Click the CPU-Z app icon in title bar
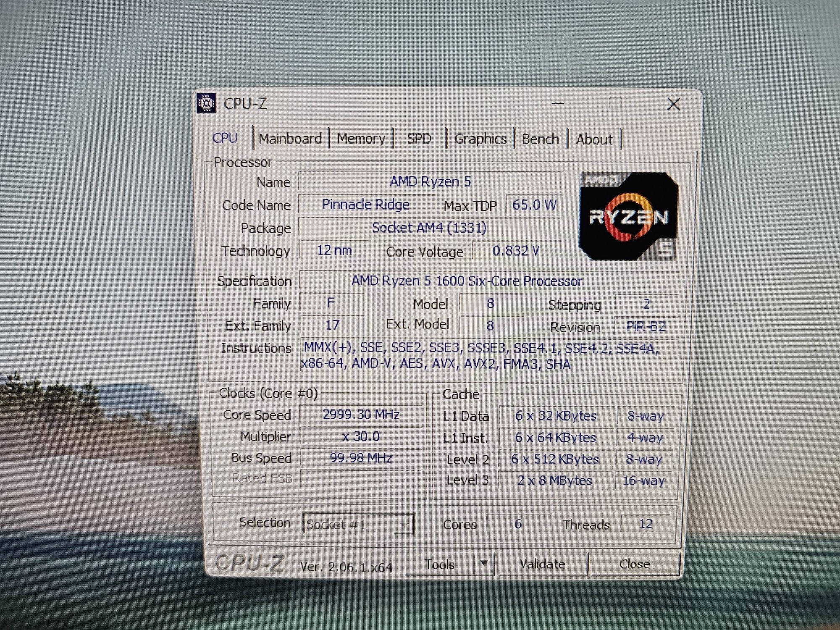The width and height of the screenshot is (840, 630). (206, 103)
